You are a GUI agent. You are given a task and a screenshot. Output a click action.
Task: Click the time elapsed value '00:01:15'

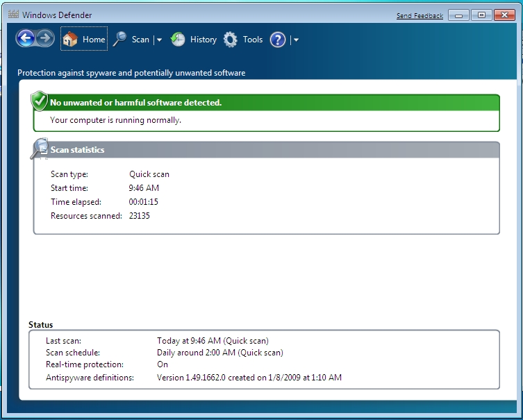pos(143,202)
